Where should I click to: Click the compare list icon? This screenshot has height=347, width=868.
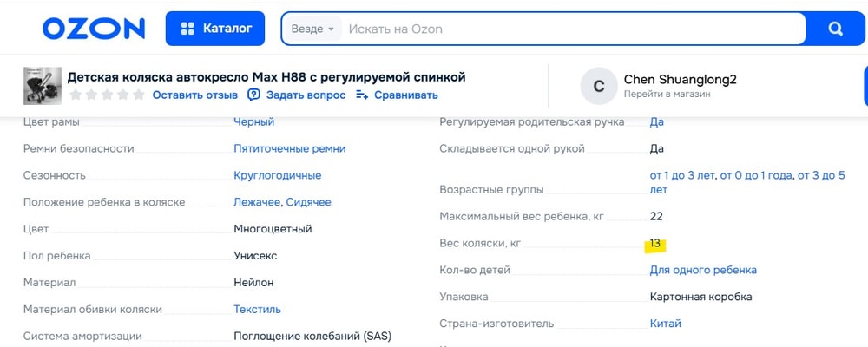(x=362, y=95)
